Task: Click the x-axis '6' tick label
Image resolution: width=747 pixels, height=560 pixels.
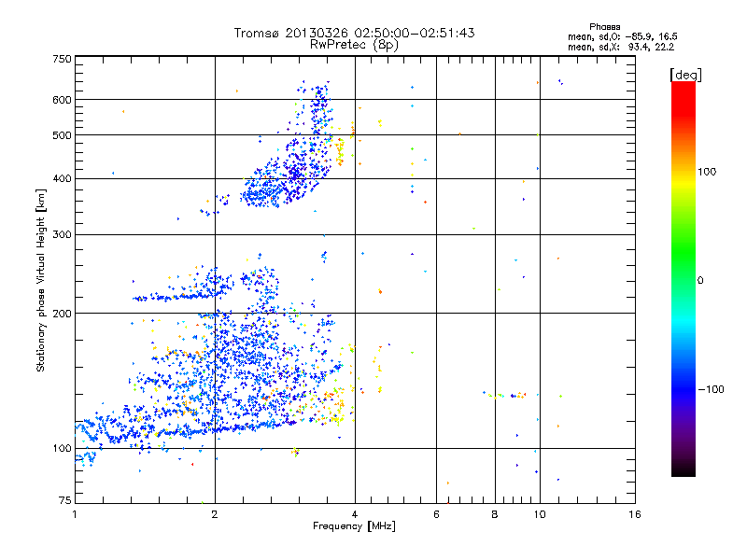Action: 436,514
